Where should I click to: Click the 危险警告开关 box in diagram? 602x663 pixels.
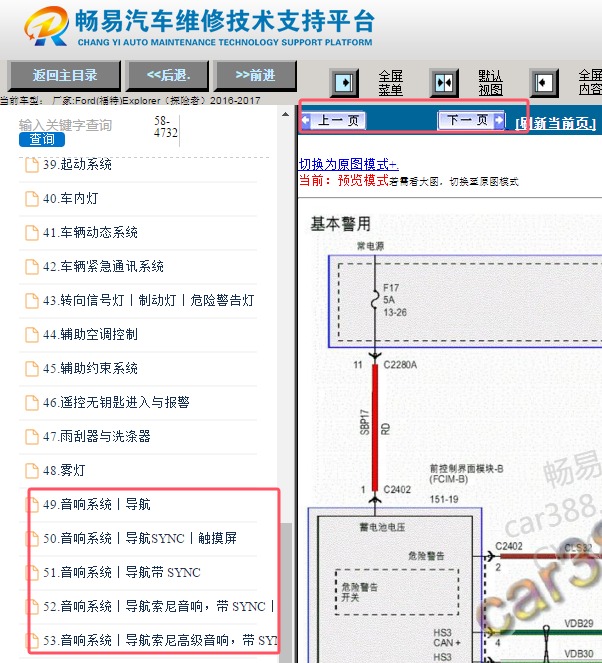(397, 592)
